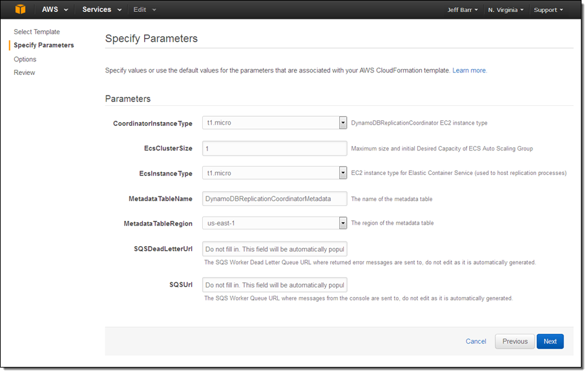The image size is (588, 374).
Task: Select Specify Parameters step in sidebar
Action: click(43, 45)
